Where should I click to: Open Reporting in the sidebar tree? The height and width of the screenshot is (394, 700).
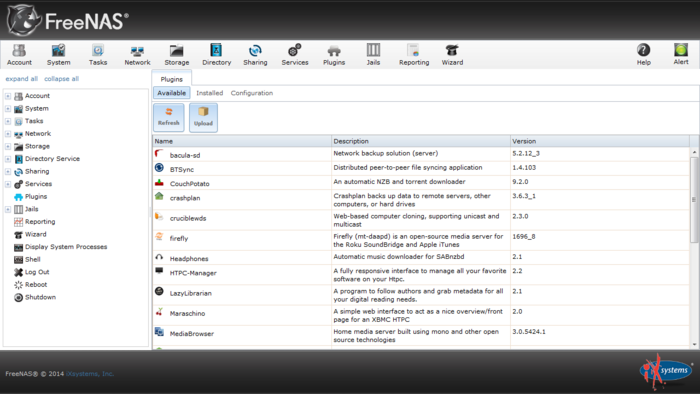tap(40, 221)
